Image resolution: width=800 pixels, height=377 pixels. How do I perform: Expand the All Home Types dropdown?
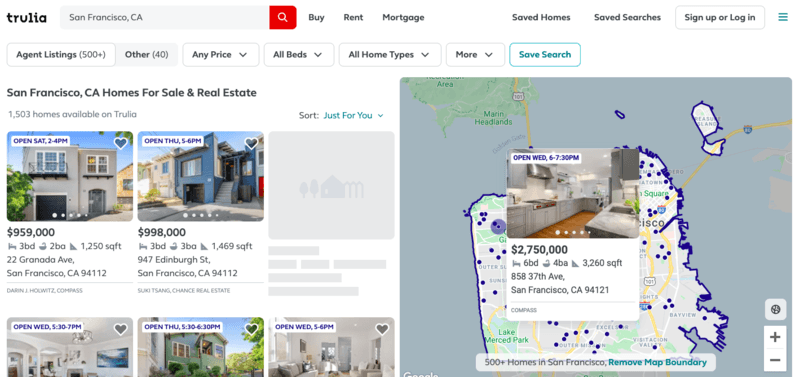pos(390,55)
